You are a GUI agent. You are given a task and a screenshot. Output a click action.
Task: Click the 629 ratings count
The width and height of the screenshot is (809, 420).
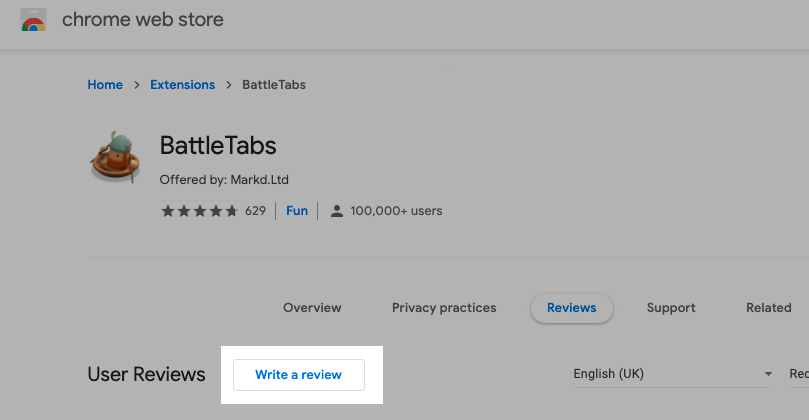pyautogui.click(x=255, y=211)
